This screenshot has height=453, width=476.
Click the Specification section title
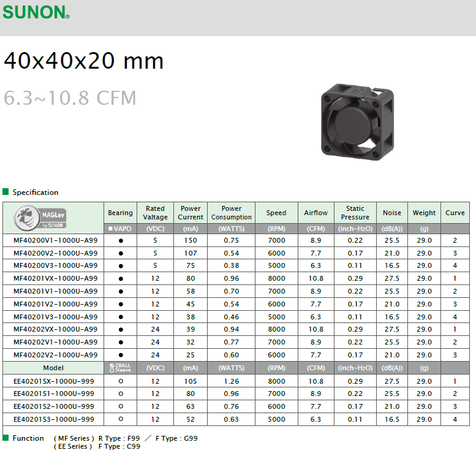click(35, 192)
